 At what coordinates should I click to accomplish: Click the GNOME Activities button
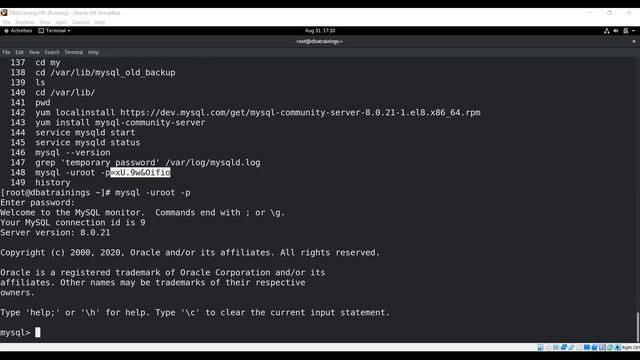pos(18,31)
